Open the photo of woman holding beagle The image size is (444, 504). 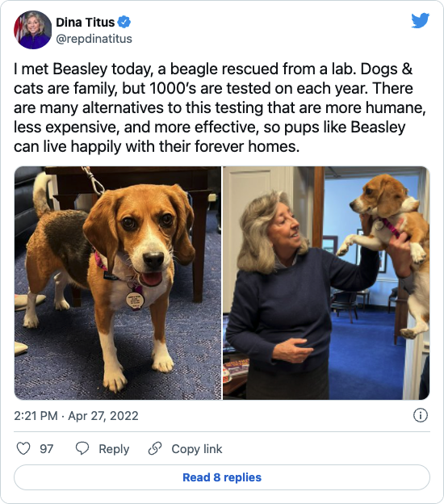tap(326, 283)
